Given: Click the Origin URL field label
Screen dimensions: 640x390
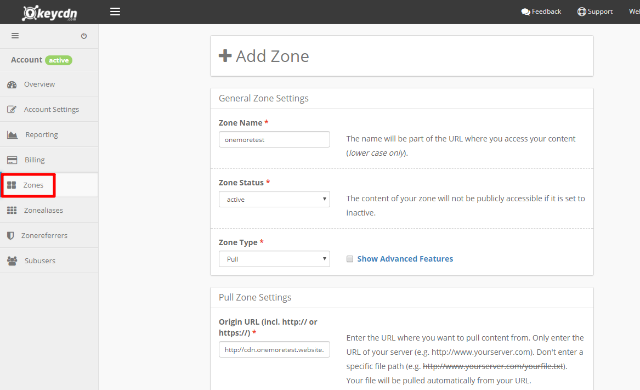Looking at the screenshot, I should click(x=268, y=327).
